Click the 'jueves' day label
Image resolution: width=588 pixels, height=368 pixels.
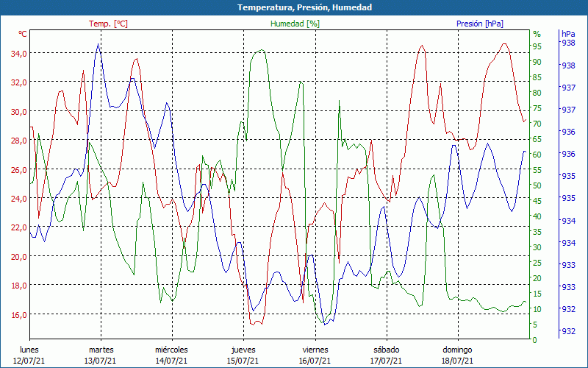tap(243, 350)
